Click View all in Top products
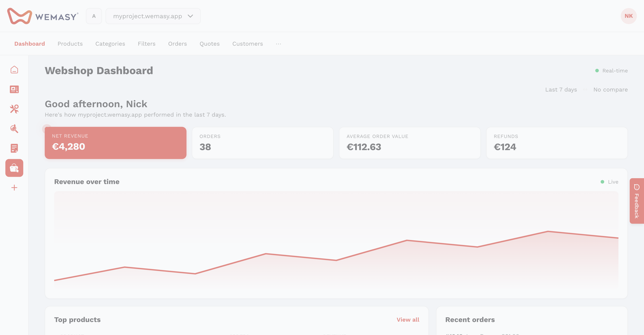 coord(408,320)
